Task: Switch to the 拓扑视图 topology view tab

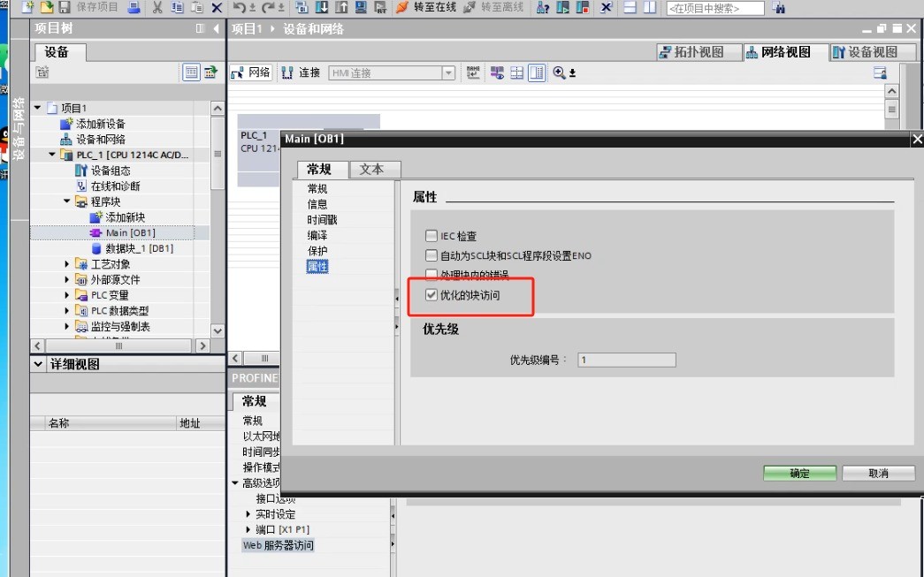Action: point(691,52)
